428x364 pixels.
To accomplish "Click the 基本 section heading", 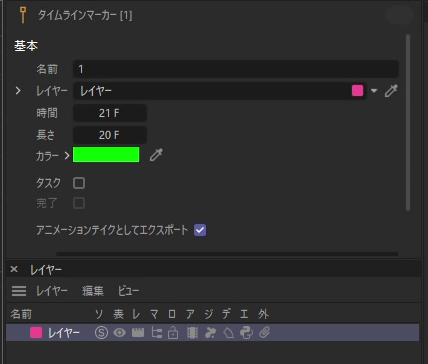I will [x=26, y=46].
